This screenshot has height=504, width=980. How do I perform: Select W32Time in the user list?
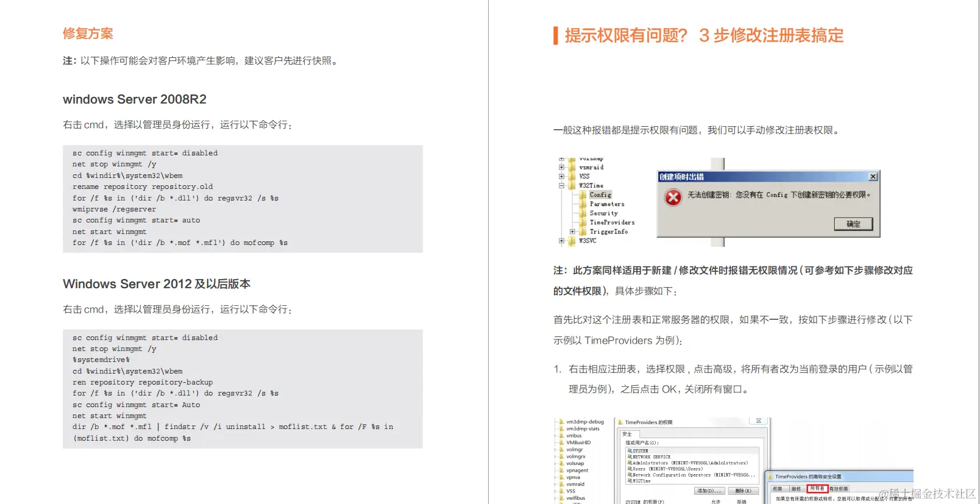(x=693, y=481)
